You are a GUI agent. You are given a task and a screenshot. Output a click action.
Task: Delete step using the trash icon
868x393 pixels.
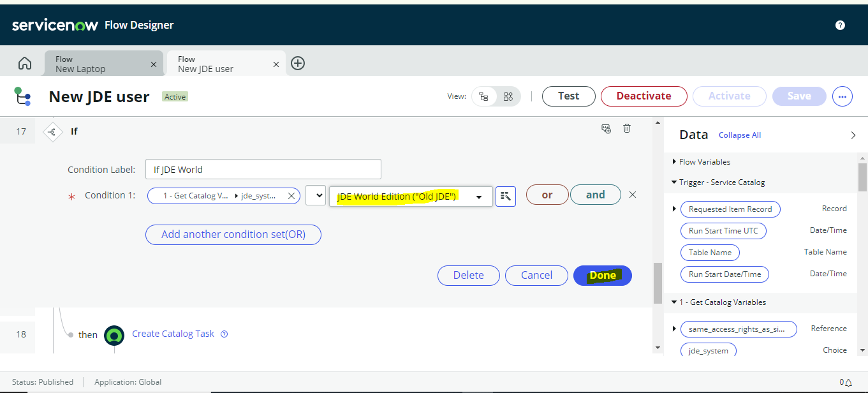click(627, 129)
